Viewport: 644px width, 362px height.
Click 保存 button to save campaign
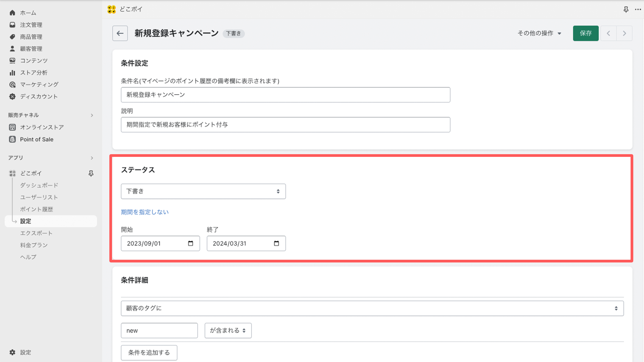tap(586, 33)
